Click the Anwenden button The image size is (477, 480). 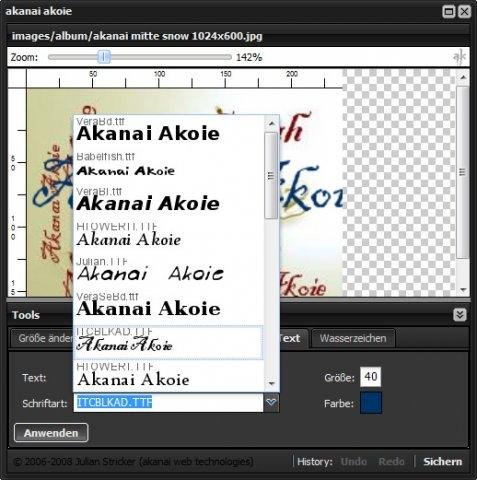coord(51,433)
